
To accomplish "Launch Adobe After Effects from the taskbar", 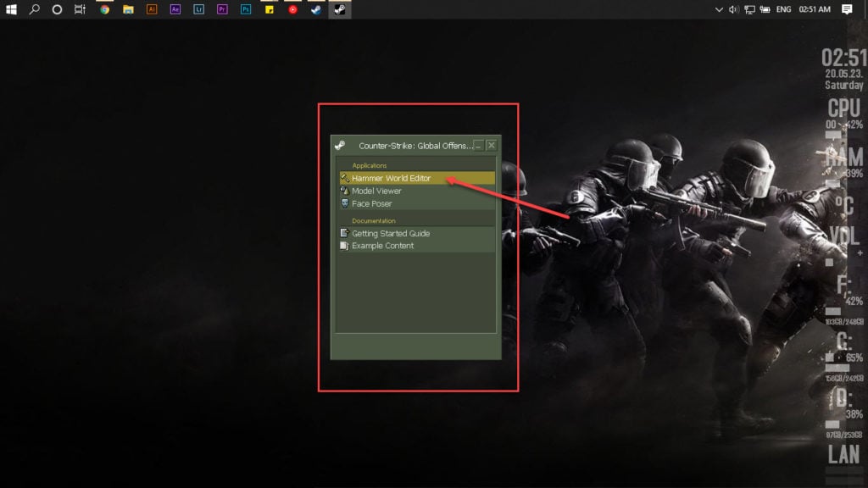I will (175, 9).
